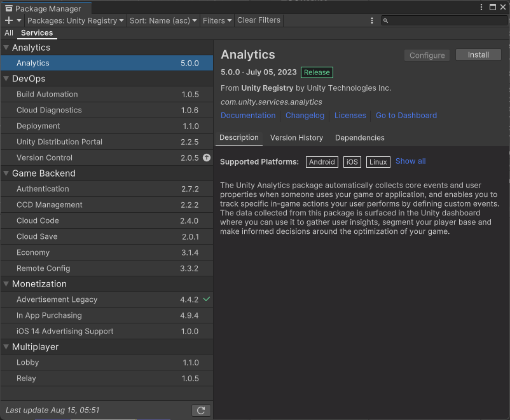Screen dimensions: 510x420
Task: Open the Go to Dashboard link
Action: [406, 116]
